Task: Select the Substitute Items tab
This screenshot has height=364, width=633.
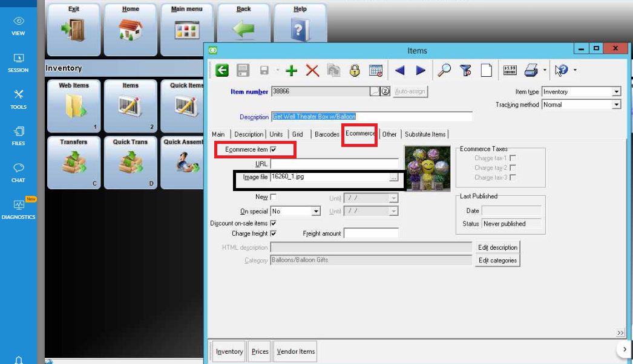Action: pyautogui.click(x=425, y=134)
